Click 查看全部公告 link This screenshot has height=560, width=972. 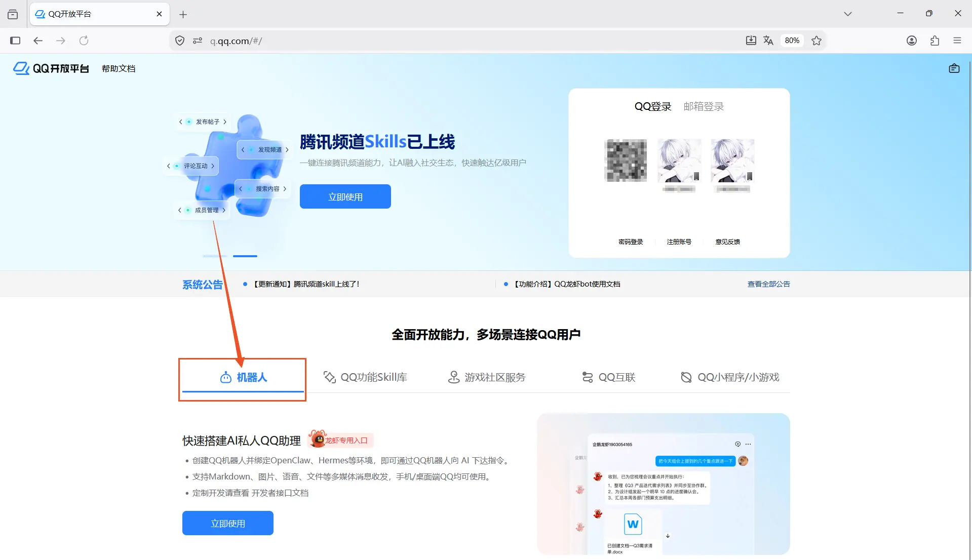[768, 284]
